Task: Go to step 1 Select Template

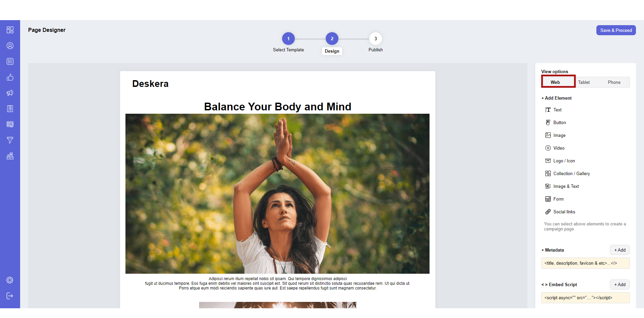Action: [288, 39]
